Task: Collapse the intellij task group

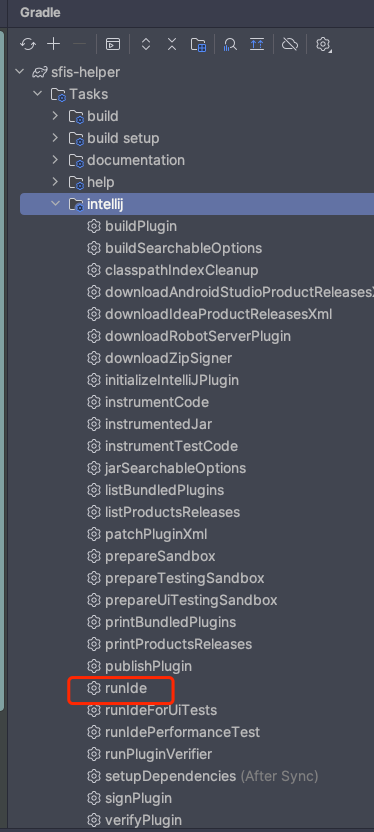Action: 55,204
